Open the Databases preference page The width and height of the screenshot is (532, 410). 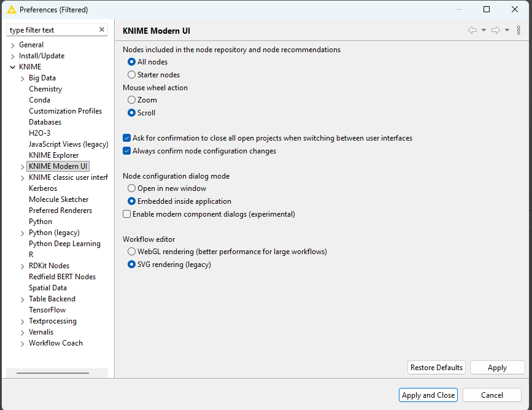(45, 122)
